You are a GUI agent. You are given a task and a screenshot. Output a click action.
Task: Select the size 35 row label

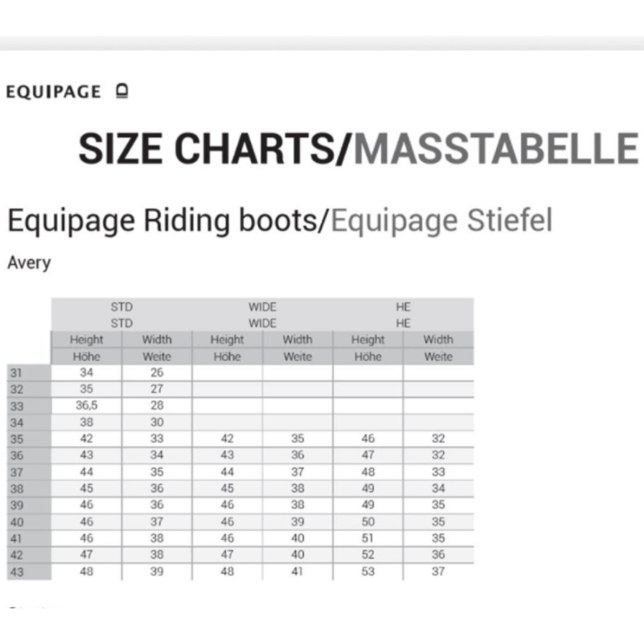coord(17,439)
